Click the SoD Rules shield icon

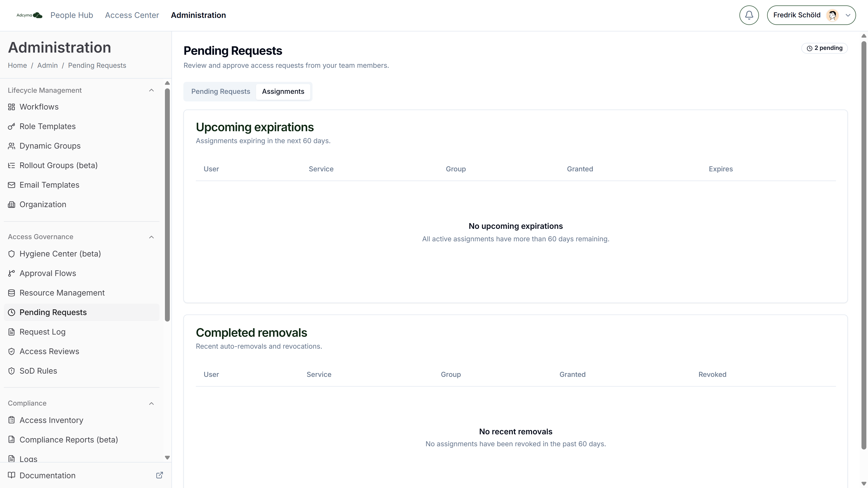(11, 371)
